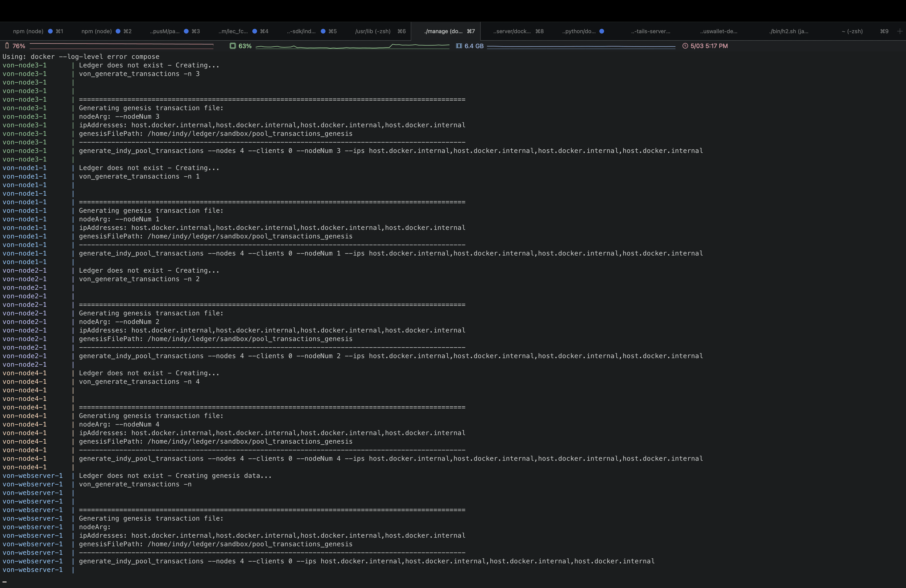Click the von-node4-1 'Ledger does not exist' line
Screen dimensions: 906x588
coord(149,373)
